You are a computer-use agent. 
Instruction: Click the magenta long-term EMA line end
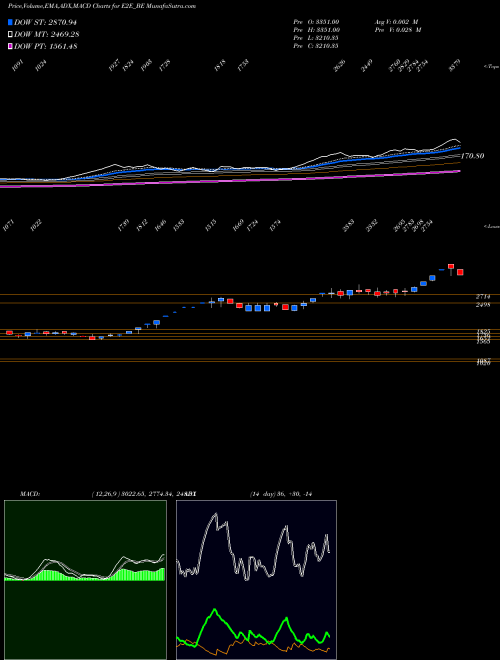point(459,171)
